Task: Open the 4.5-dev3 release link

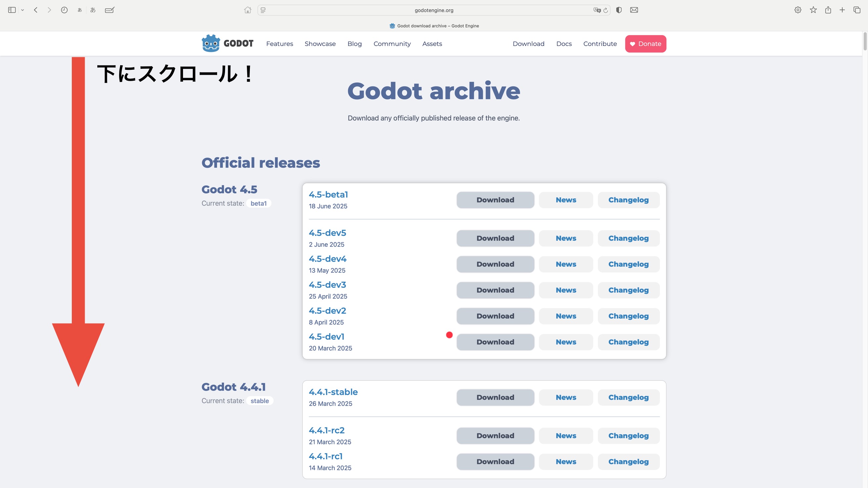Action: click(x=327, y=285)
